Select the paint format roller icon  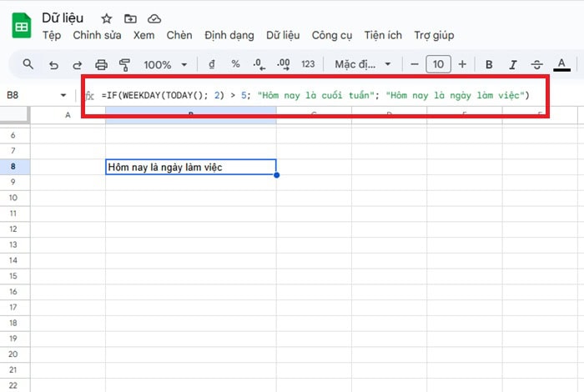point(125,64)
